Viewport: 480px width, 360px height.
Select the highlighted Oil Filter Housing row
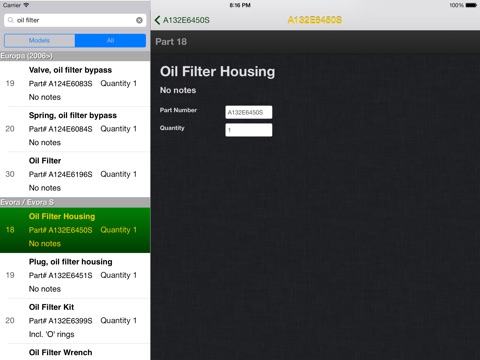[x=75, y=230]
